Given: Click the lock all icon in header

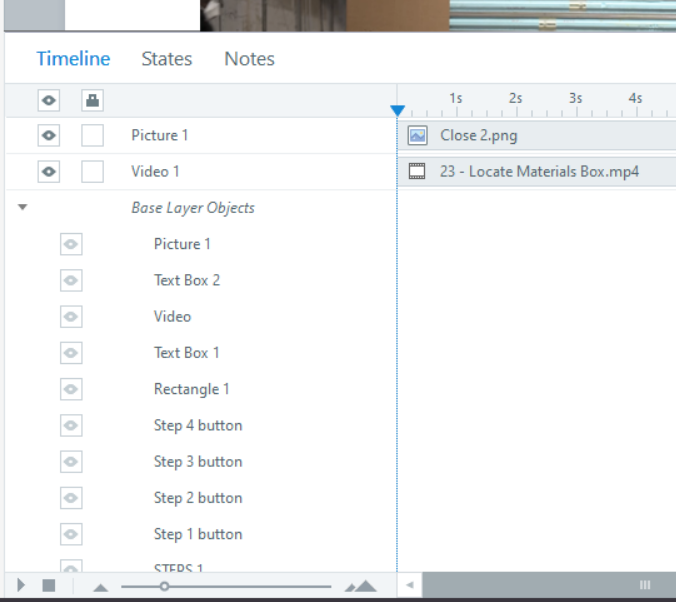Looking at the screenshot, I should [92, 100].
